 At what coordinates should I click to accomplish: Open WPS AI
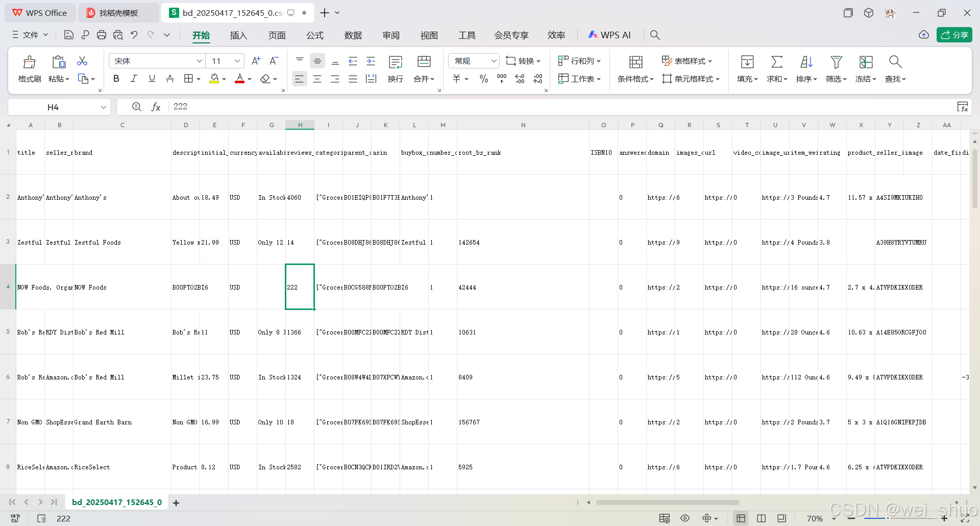(x=609, y=35)
